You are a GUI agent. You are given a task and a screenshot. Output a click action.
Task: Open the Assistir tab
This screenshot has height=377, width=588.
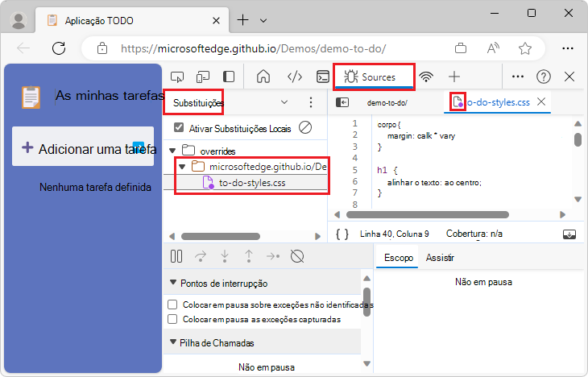(440, 258)
